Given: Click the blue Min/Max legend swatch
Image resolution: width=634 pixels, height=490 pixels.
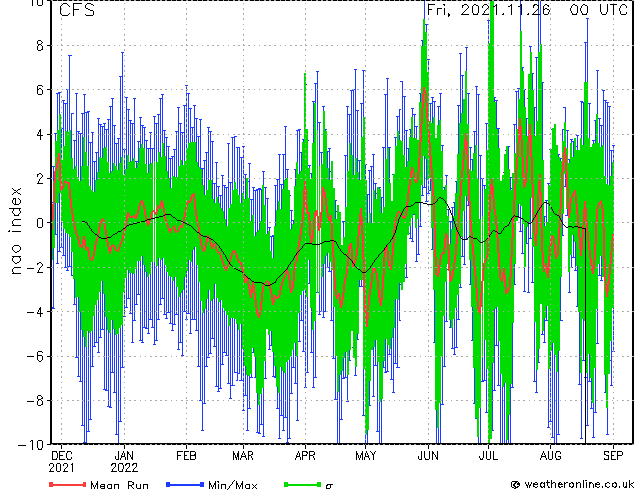Looking at the screenshot, I should tap(185, 484).
